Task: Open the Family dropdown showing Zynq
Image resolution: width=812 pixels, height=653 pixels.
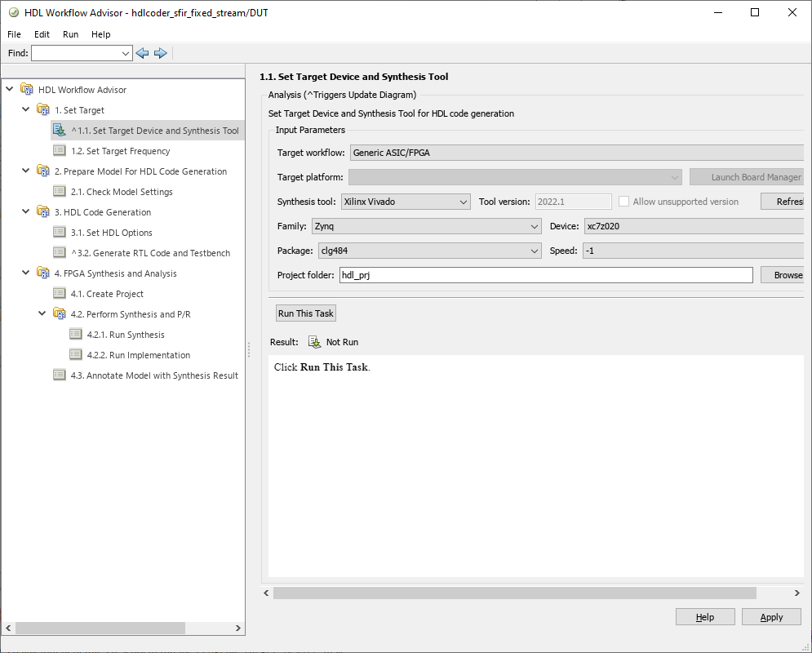Action: (427, 226)
